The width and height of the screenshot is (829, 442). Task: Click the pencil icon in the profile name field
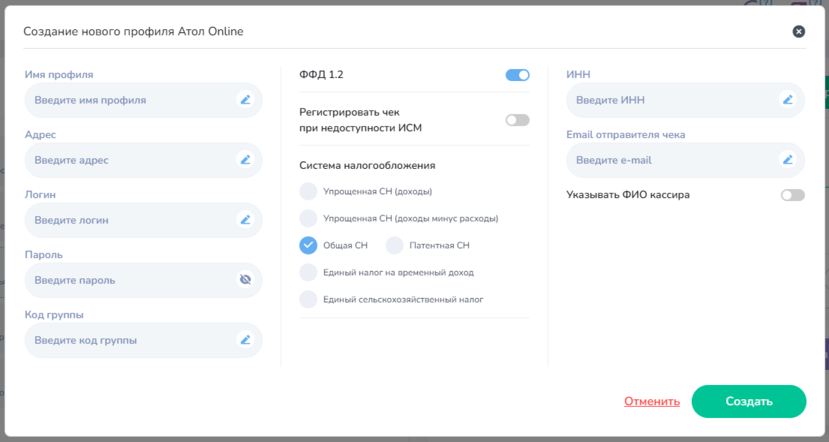coord(245,100)
